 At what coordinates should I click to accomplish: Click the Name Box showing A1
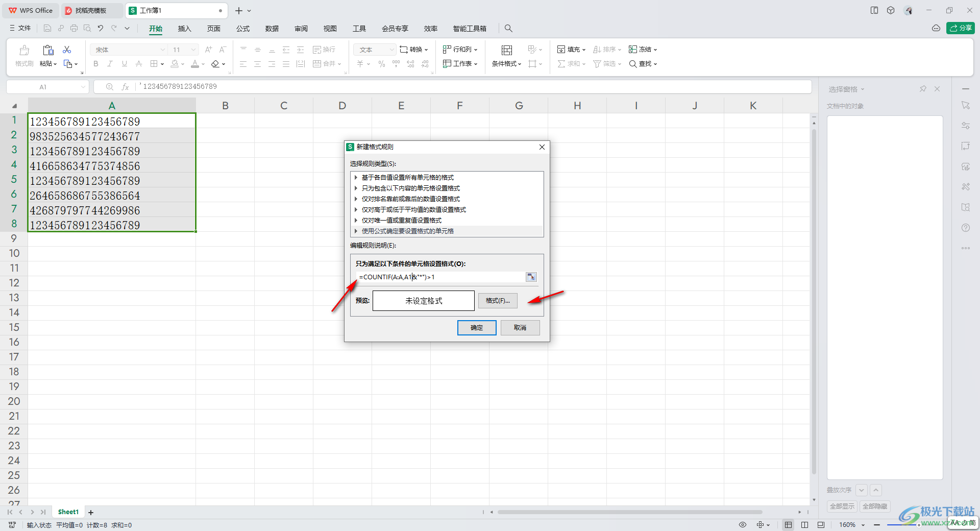[43, 87]
